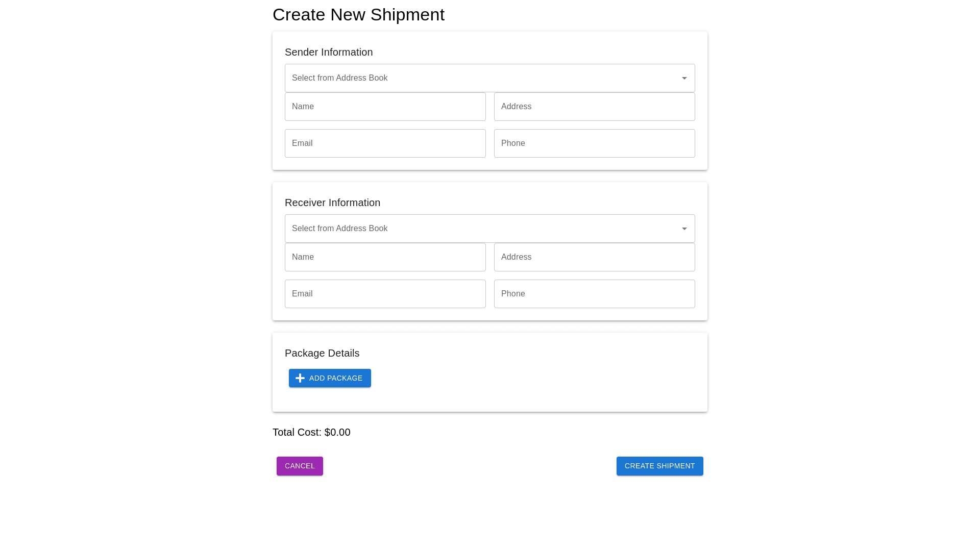This screenshot has width=980, height=551.
Task: Click the Total Cost amount text
Action: [x=337, y=432]
